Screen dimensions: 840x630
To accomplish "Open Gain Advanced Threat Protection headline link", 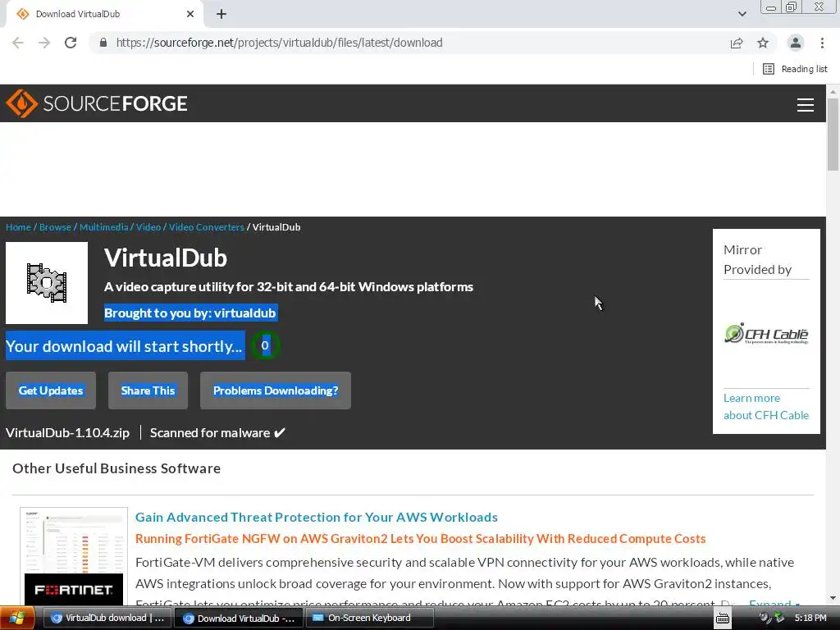I will coord(316,517).
